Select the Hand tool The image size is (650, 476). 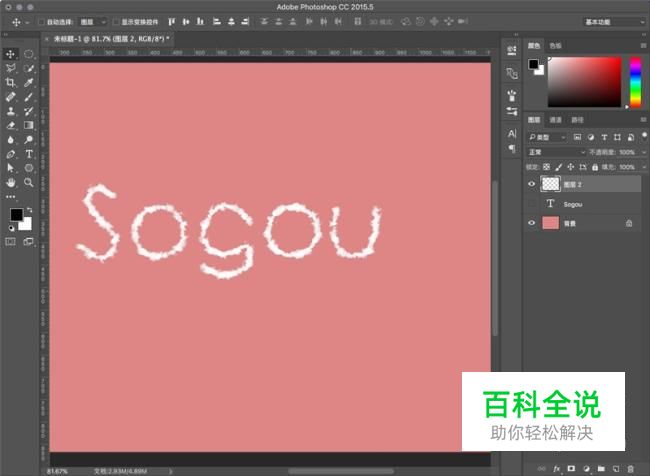[10, 182]
